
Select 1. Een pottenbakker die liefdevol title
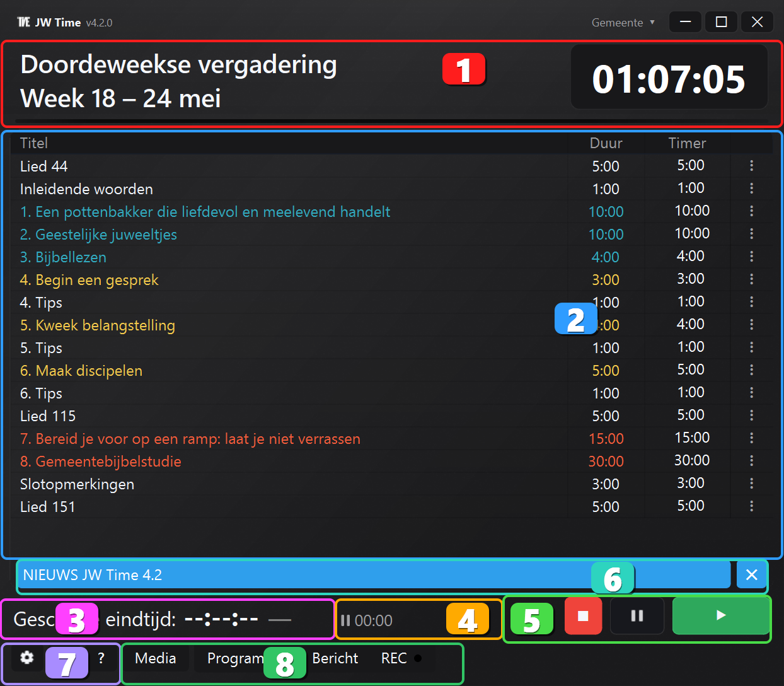(x=205, y=212)
